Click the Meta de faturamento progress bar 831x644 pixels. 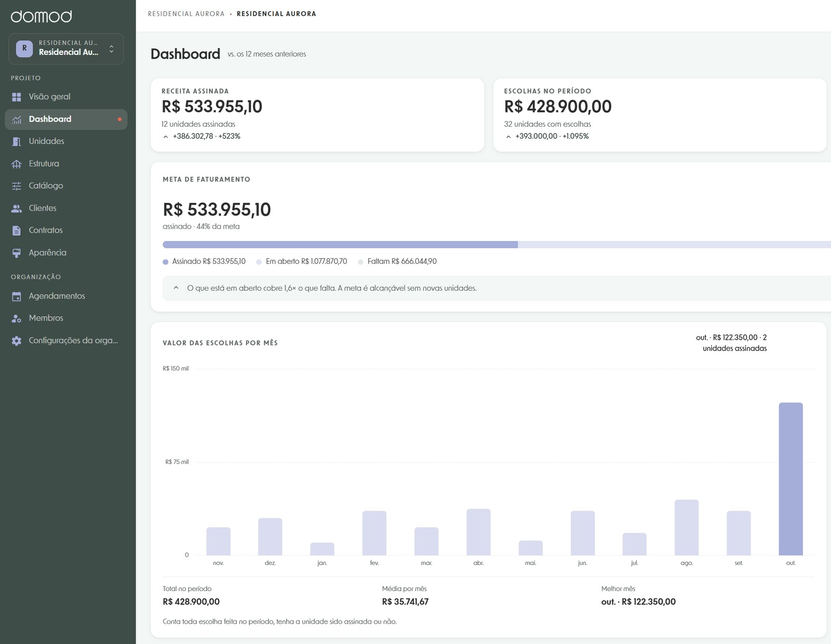pyautogui.click(x=497, y=245)
